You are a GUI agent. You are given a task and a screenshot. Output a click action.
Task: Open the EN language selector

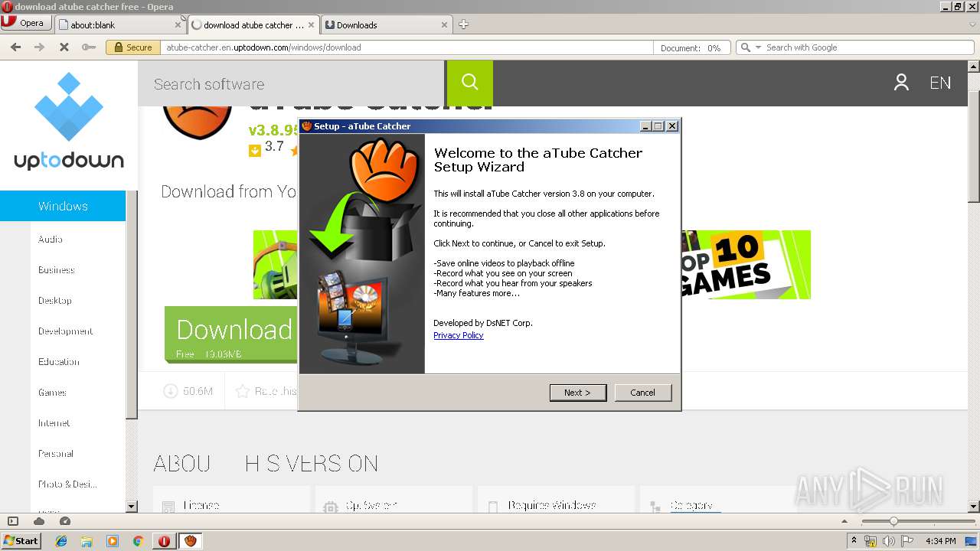(940, 83)
